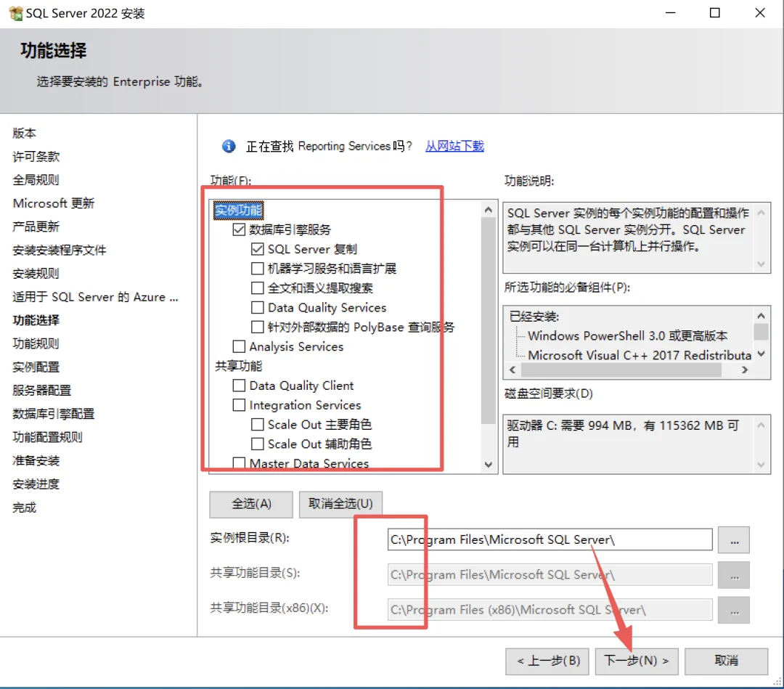Click Microsoft Visual C++ 2017 prerequisite entry
Screen dimensions: 784x689
(640, 355)
